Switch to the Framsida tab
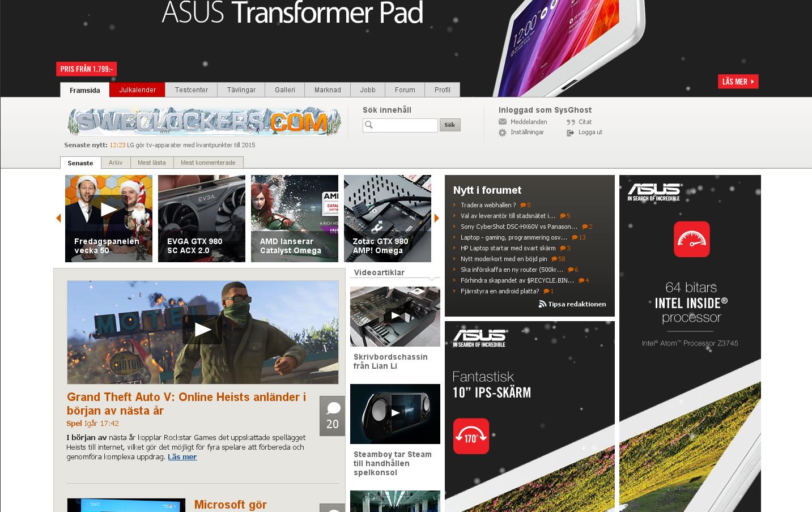 (85, 90)
